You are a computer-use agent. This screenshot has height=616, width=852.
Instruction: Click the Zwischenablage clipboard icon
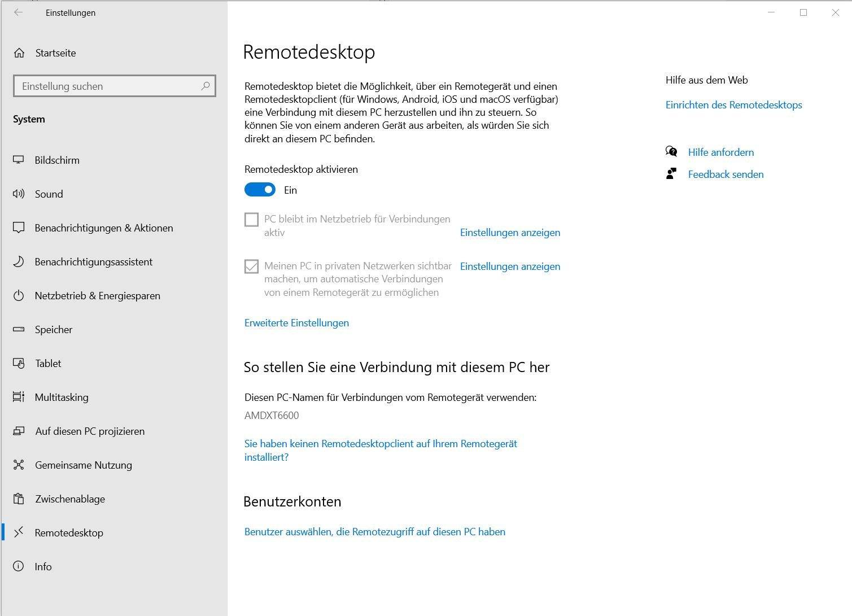tap(19, 499)
